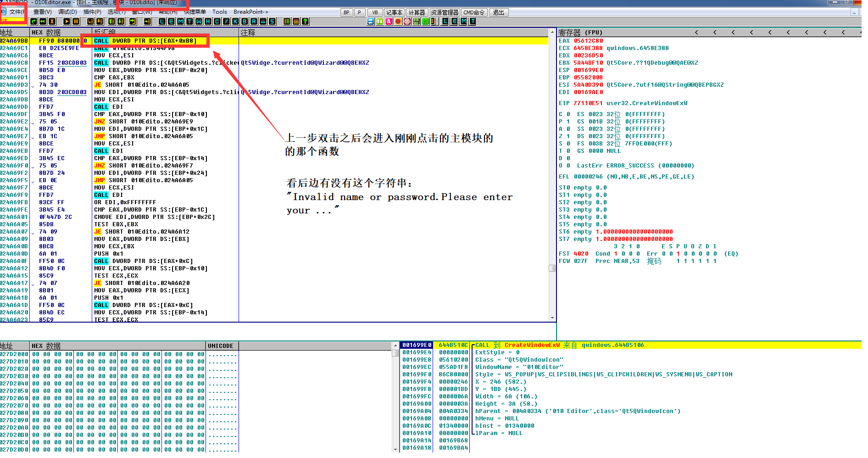Click the rewind double-arrow toolbar icon

pos(43,21)
